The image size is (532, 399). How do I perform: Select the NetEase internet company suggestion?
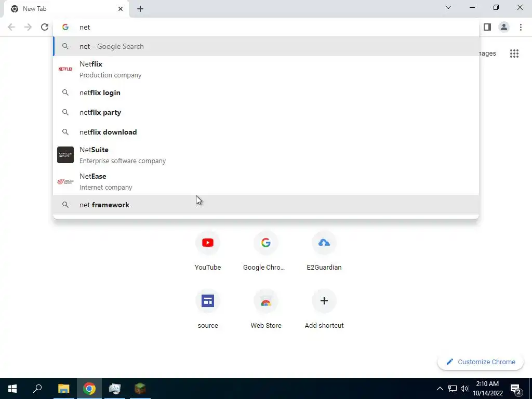[265, 181]
